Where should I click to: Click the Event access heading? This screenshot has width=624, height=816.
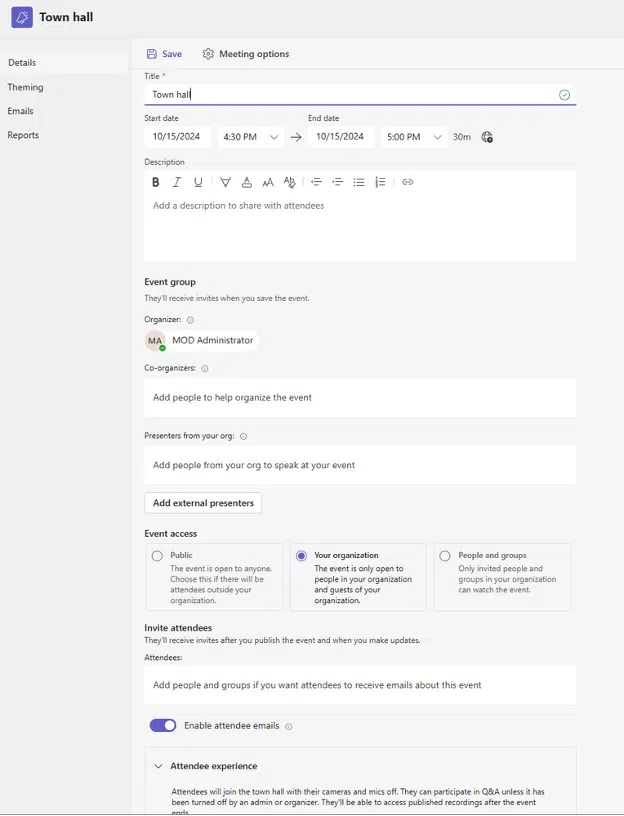171,534
